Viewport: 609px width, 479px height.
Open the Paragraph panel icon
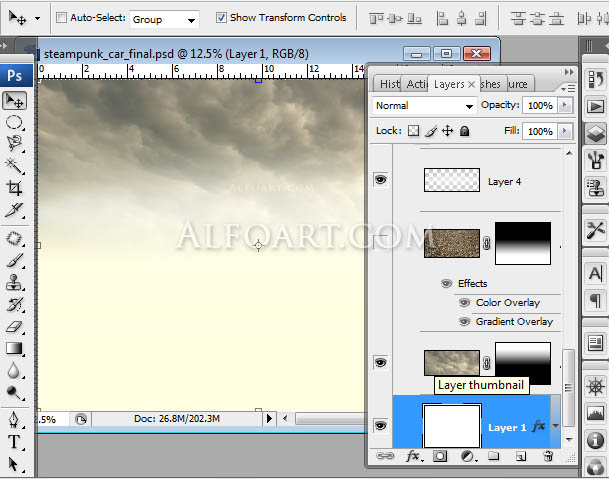click(595, 300)
